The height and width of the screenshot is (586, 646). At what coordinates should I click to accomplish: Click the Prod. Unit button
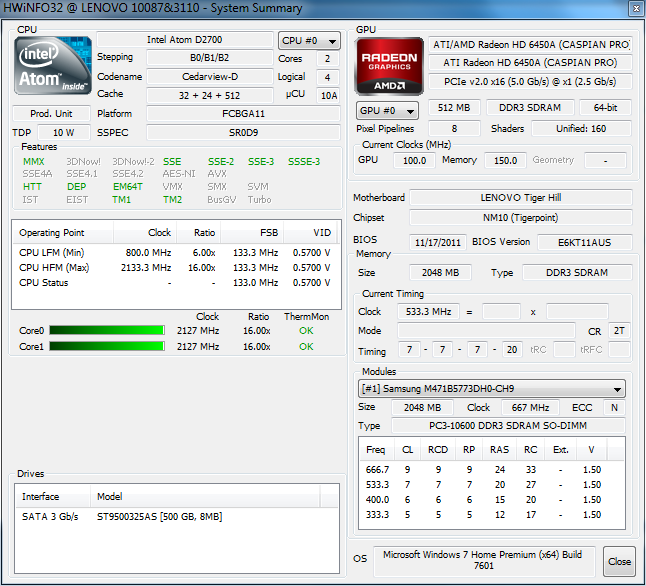(51, 114)
